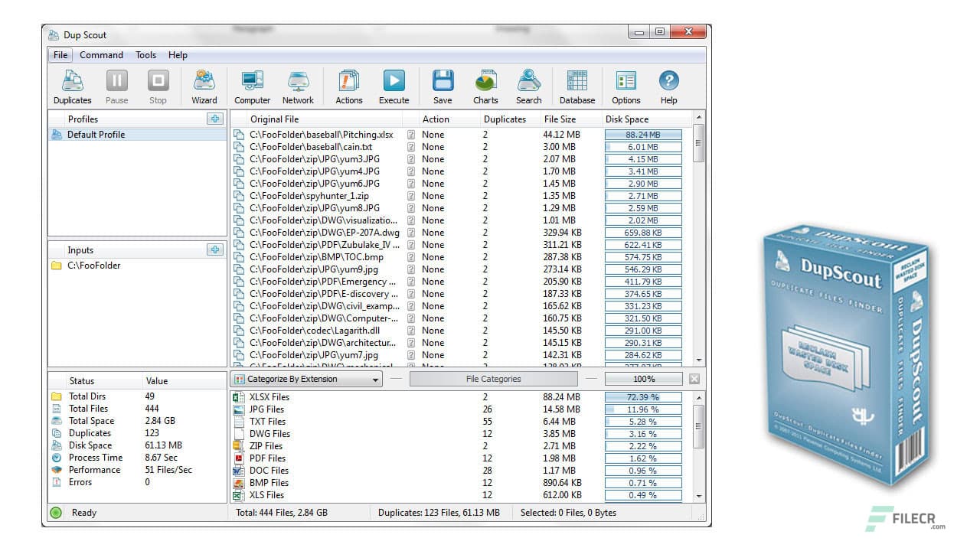Add a new profile with the plus icon

[215, 119]
